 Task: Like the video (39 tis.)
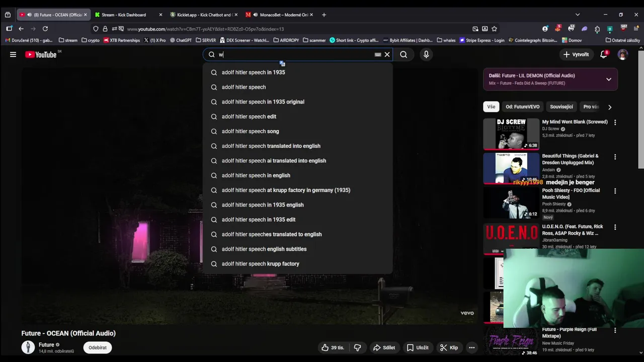(x=333, y=347)
